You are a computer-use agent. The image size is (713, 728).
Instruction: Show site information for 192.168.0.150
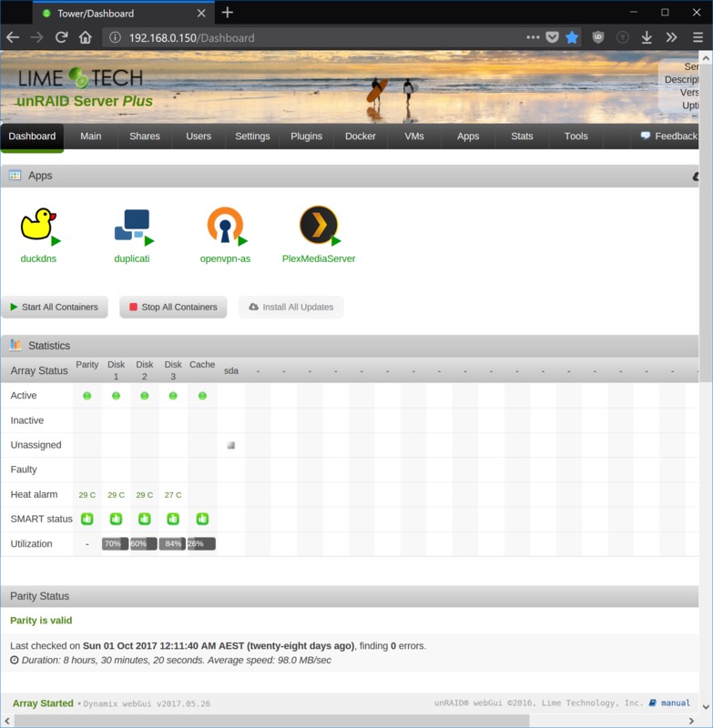[x=115, y=37]
